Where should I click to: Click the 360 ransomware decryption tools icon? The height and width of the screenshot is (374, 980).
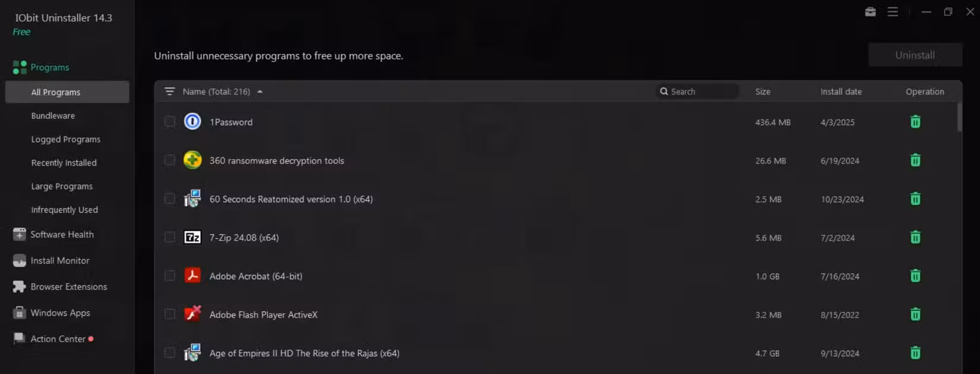(192, 160)
